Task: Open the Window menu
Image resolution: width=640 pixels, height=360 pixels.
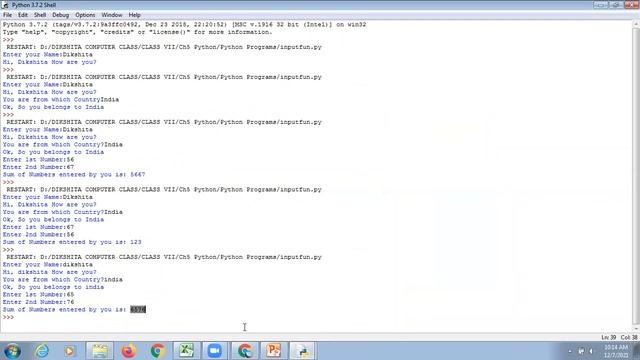Action: 111,15
